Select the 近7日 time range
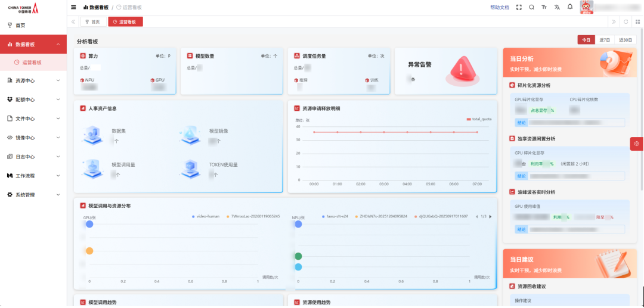Image resolution: width=644 pixels, height=308 pixels. click(605, 40)
